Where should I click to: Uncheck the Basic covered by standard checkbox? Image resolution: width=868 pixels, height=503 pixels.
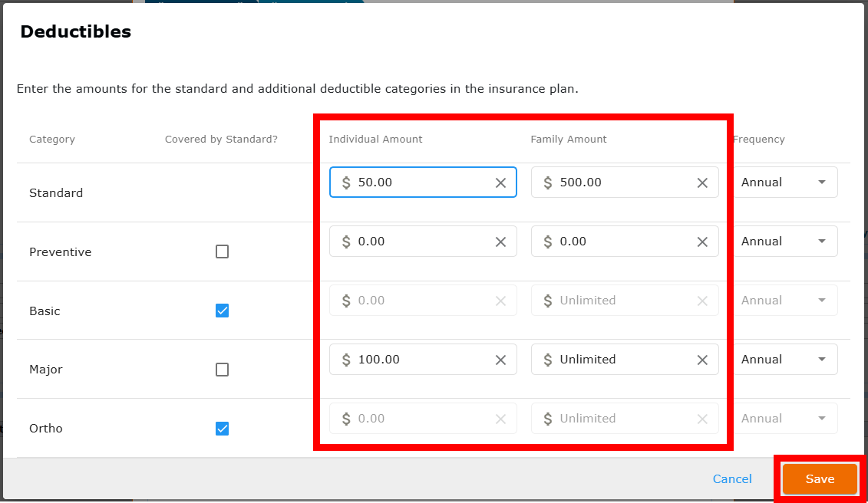tap(222, 311)
